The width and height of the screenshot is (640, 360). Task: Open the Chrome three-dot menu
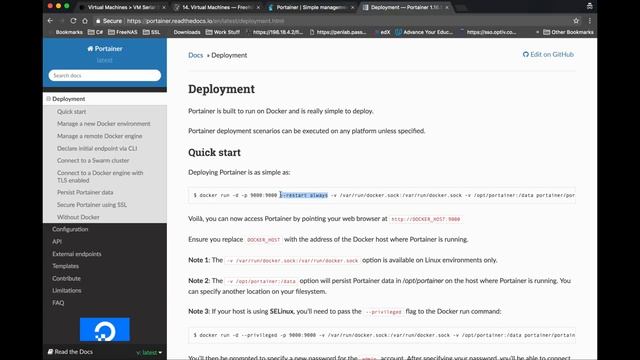pyautogui.click(x=589, y=21)
